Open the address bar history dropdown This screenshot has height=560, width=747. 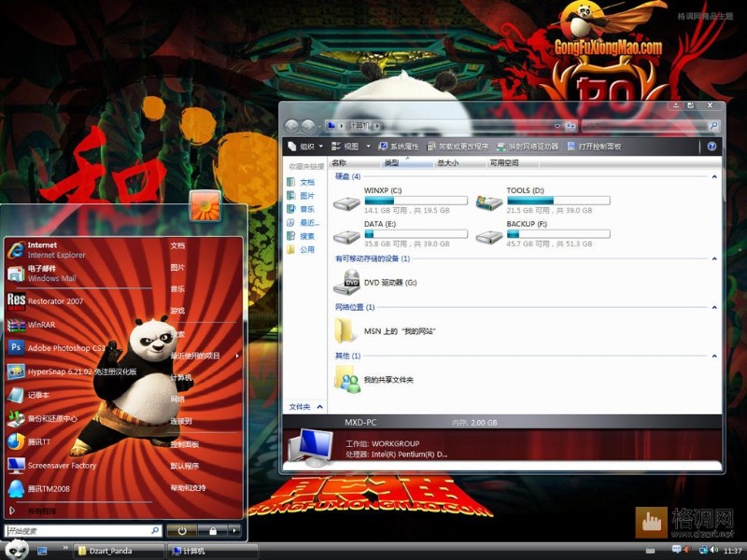557,126
